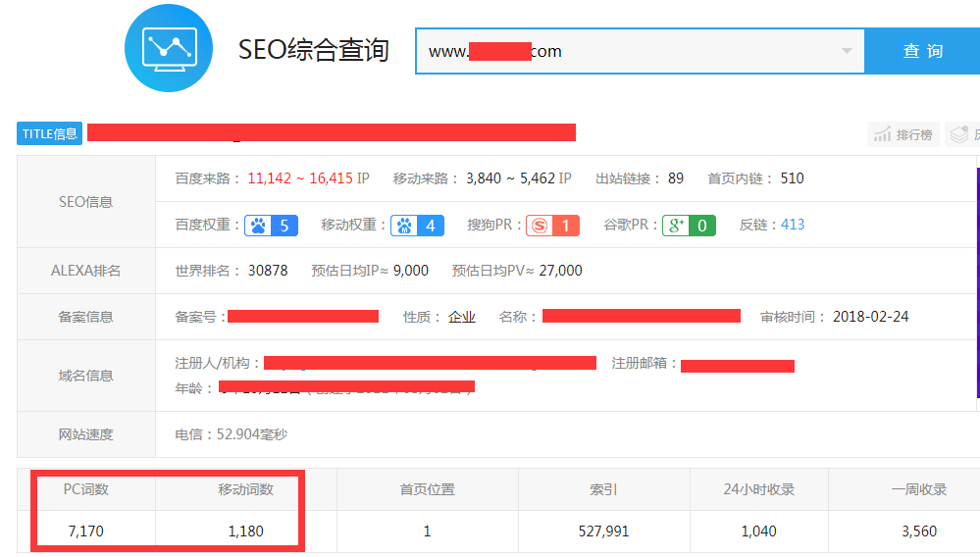Click the 企业 nature link

tap(462, 317)
